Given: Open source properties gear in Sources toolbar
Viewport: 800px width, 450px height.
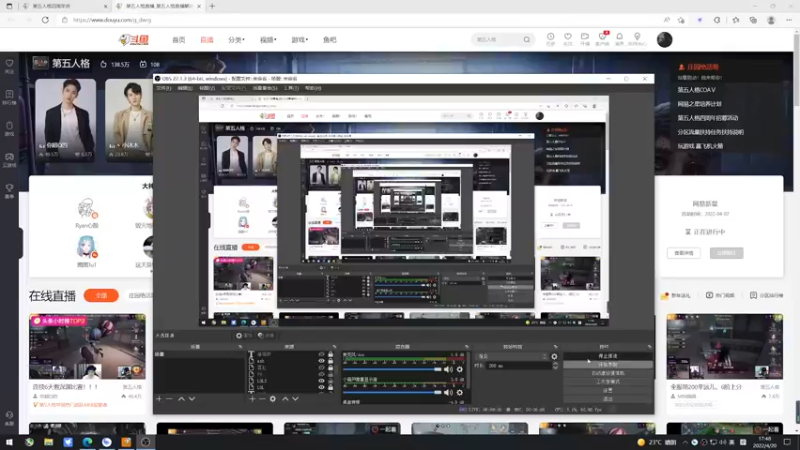Looking at the screenshot, I should [273, 398].
